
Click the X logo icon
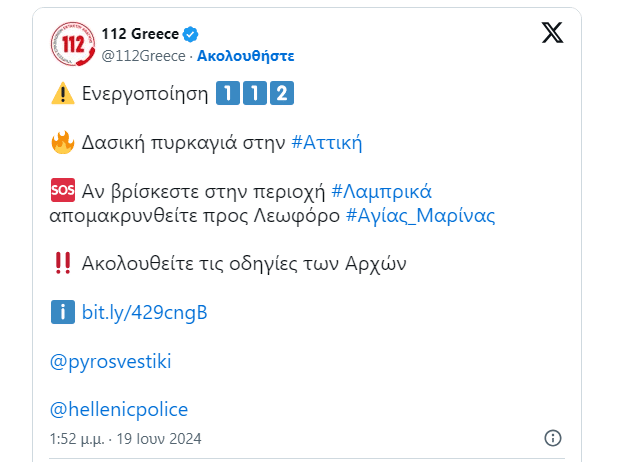point(552,32)
